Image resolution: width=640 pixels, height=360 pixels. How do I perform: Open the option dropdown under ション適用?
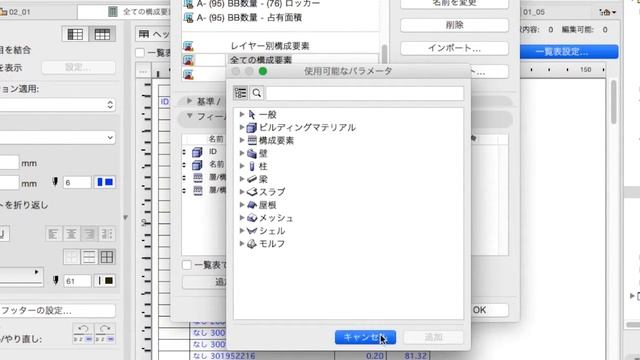pyautogui.click(x=57, y=105)
